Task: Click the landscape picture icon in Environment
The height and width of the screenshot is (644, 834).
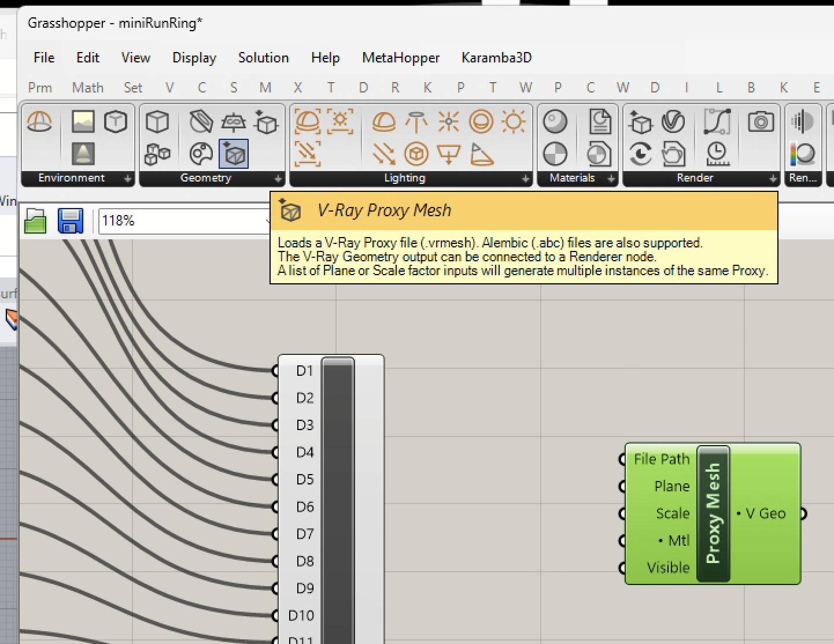Action: 83,122
